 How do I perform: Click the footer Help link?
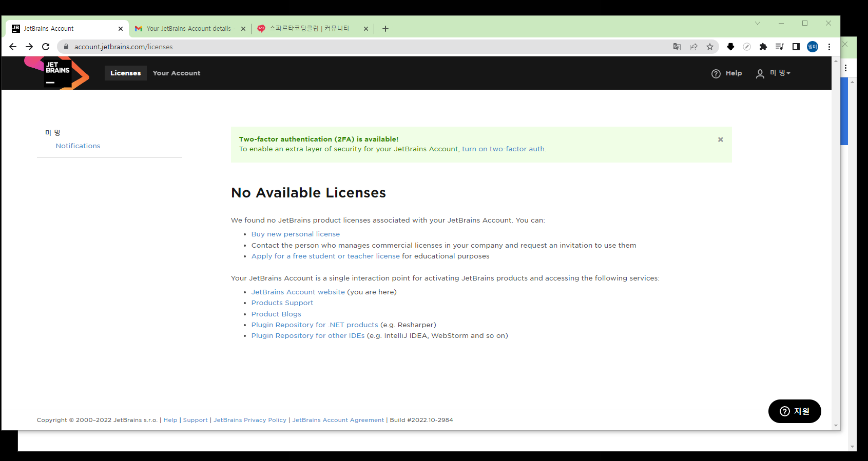[x=170, y=420]
